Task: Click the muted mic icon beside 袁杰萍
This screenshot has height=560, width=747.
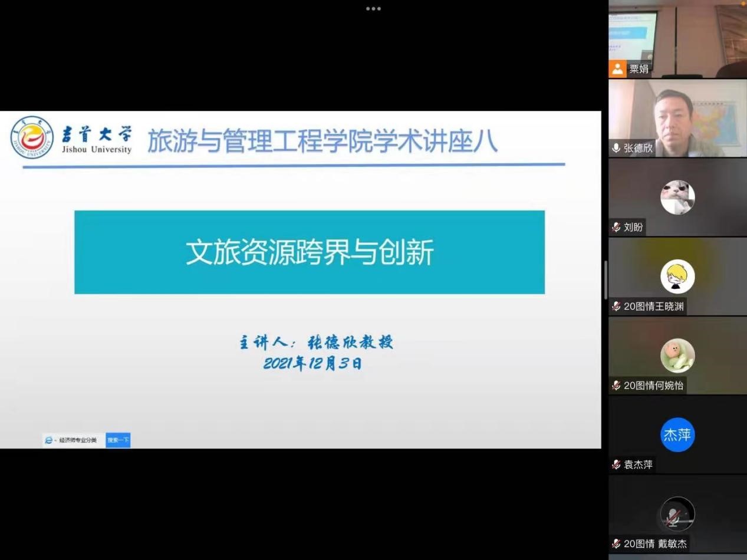Action: 616,465
